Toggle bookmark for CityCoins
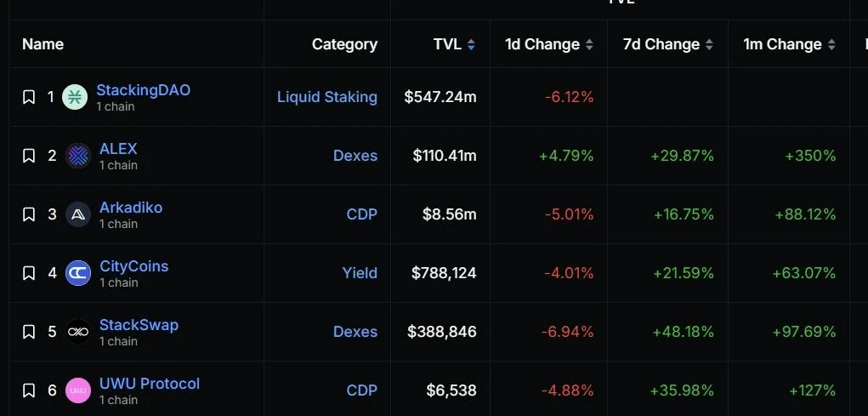 pos(29,273)
